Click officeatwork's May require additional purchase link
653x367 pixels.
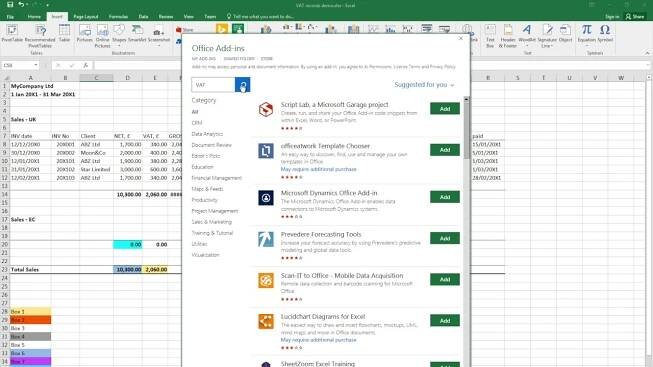(x=319, y=169)
